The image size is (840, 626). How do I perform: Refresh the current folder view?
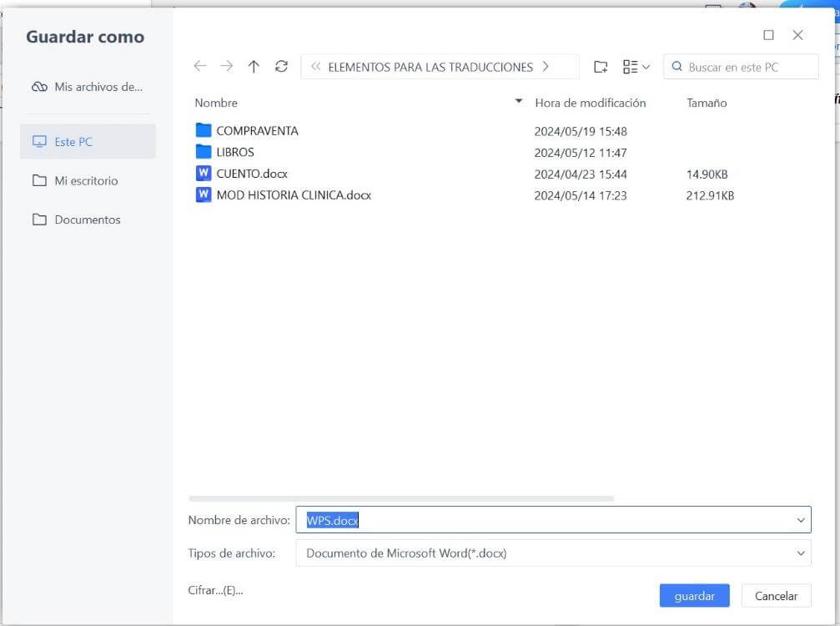tap(280, 65)
